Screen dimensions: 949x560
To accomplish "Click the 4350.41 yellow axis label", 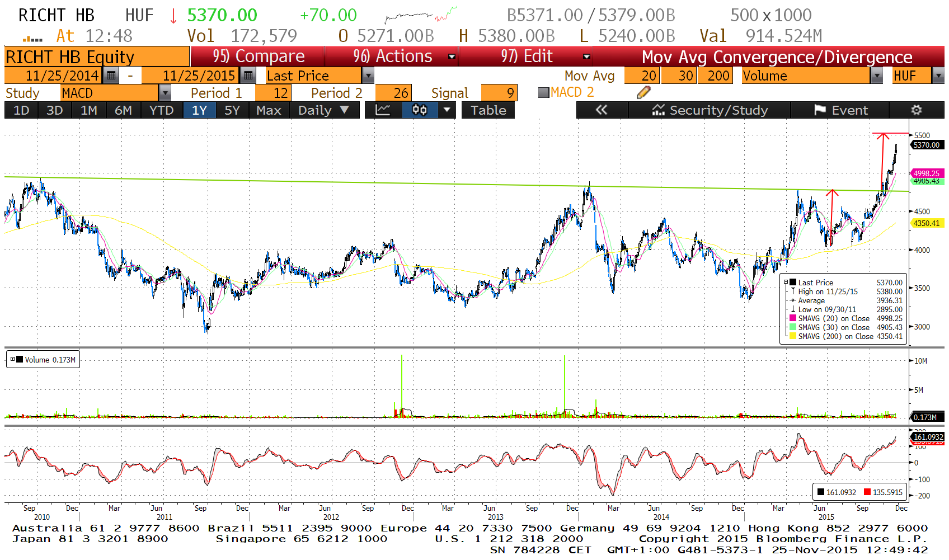I will (927, 223).
